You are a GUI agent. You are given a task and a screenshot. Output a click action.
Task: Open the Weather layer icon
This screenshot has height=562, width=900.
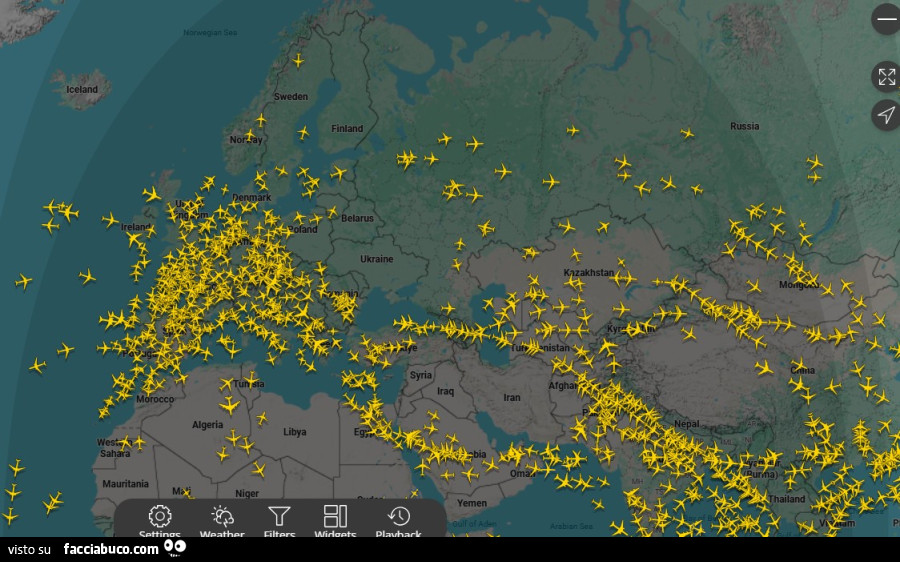coord(222,517)
